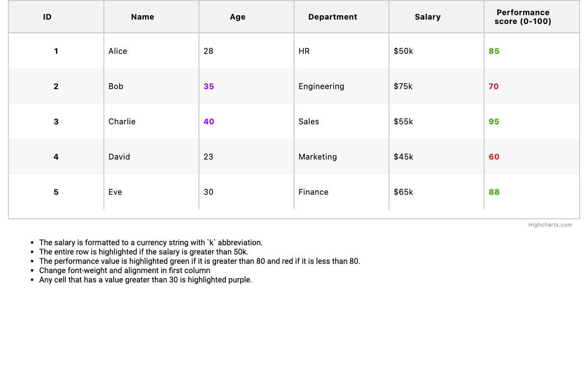This screenshot has height=370, width=588.
Task: Click the Alice name cell
Action: pos(118,51)
